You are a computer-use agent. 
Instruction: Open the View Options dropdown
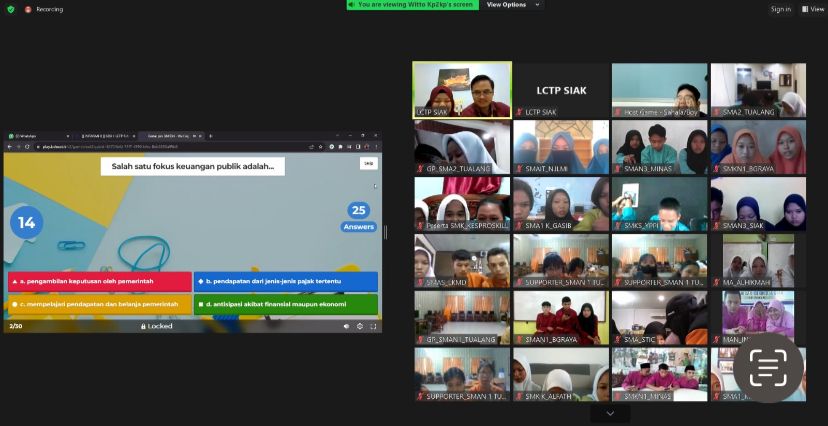click(512, 5)
